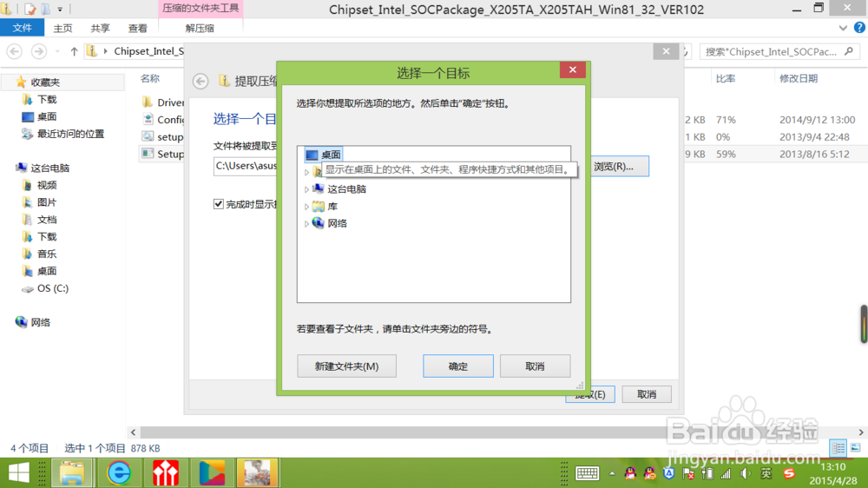Confirm destination with the 确定 button
Image resolution: width=868 pixels, height=488 pixels.
tap(457, 366)
